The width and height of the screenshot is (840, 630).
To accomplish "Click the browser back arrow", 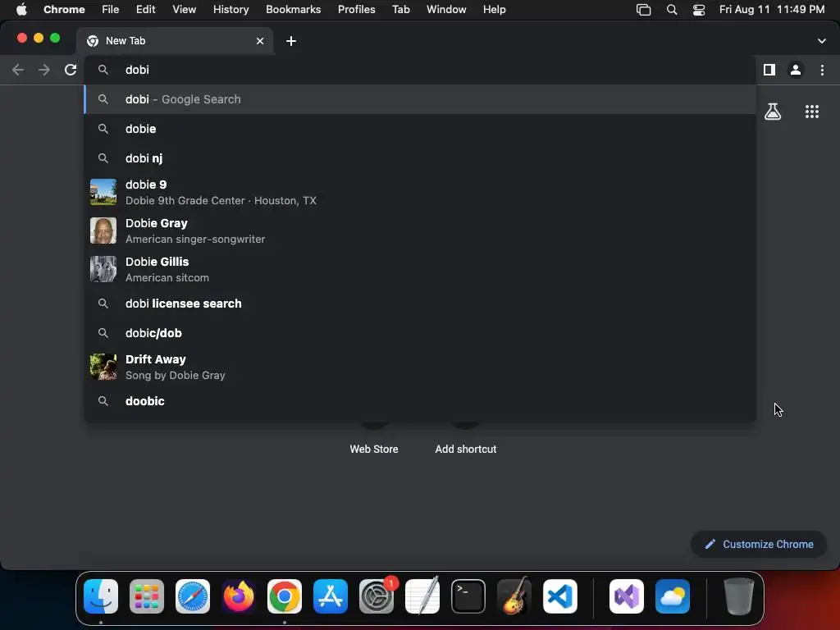I will tap(18, 70).
